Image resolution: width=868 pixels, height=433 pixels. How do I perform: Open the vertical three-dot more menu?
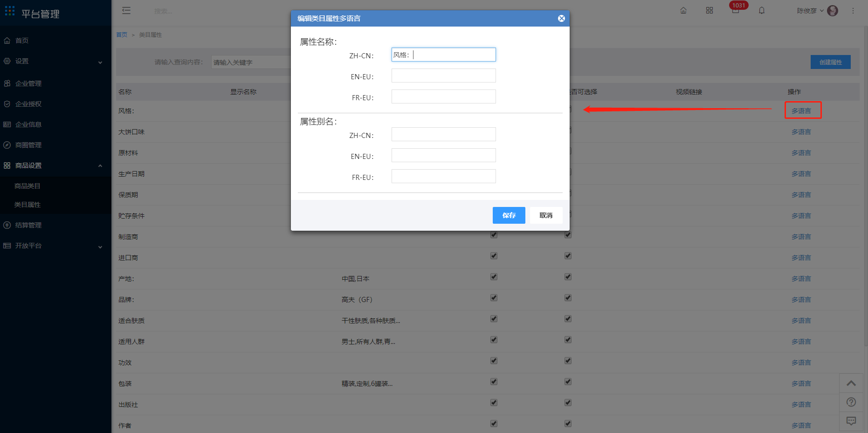853,10
